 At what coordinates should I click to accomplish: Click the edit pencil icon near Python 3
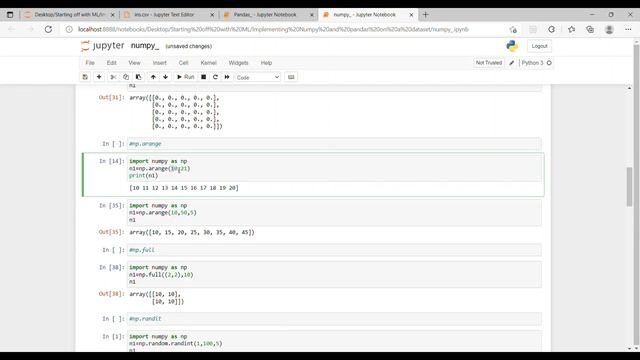[x=512, y=63]
